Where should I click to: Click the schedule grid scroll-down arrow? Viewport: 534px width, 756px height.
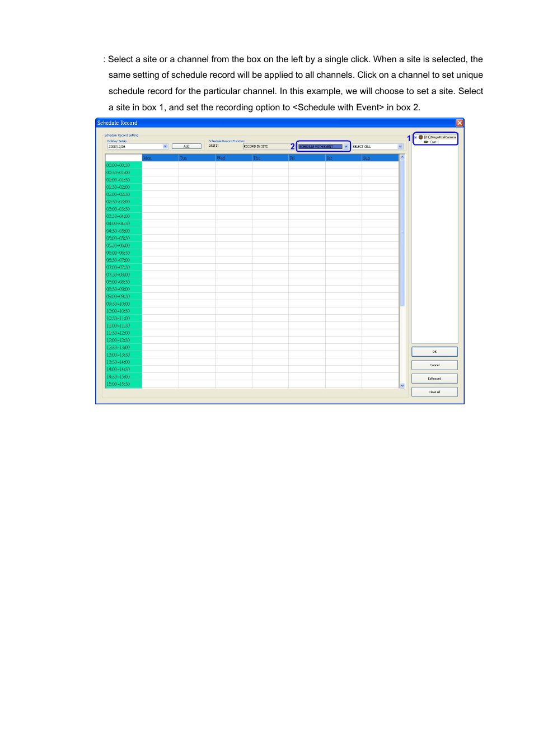pyautogui.click(x=402, y=385)
